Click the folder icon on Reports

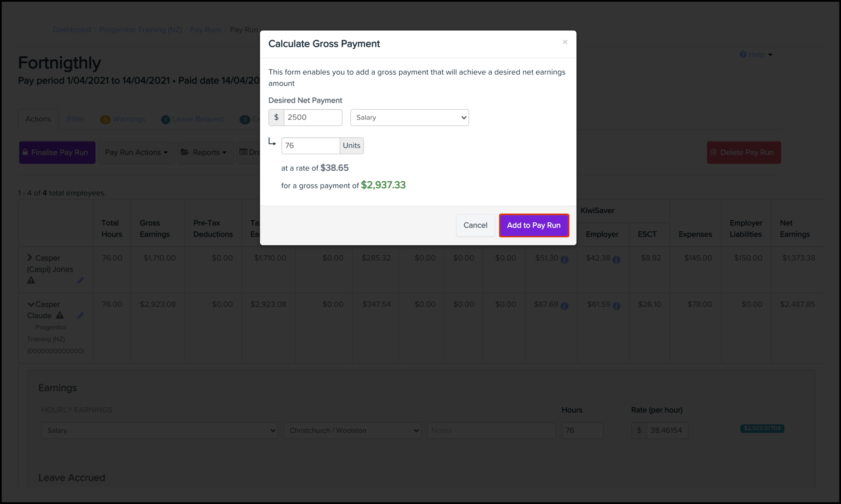(x=185, y=152)
